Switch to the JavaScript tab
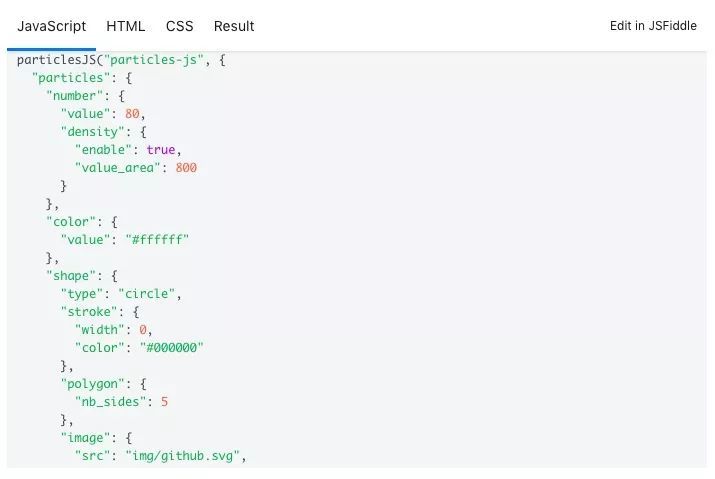 pyautogui.click(x=51, y=26)
